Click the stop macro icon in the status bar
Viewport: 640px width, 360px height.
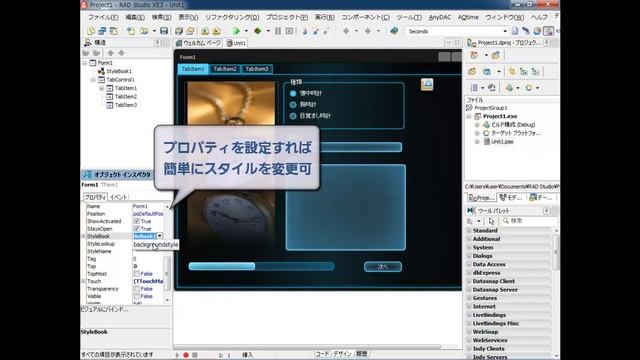point(195,355)
